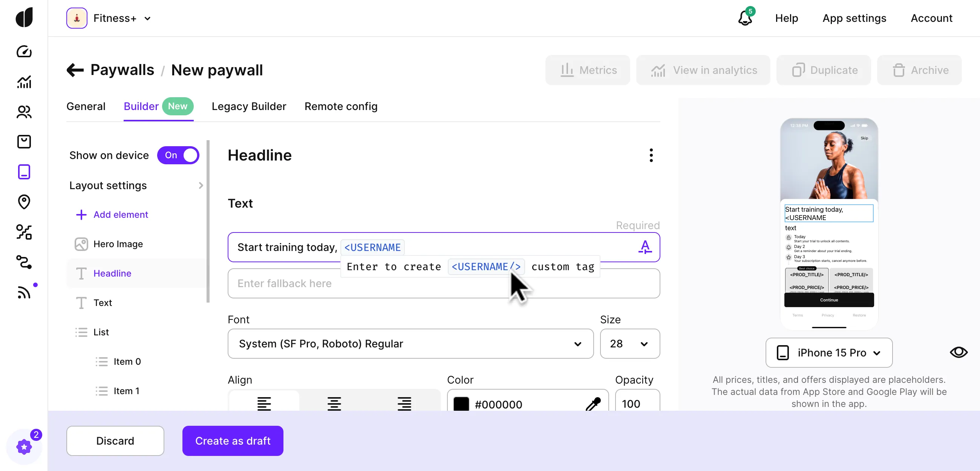980x471 pixels.
Task: Open the Integrations connection icon in sidebar
Action: (x=24, y=262)
